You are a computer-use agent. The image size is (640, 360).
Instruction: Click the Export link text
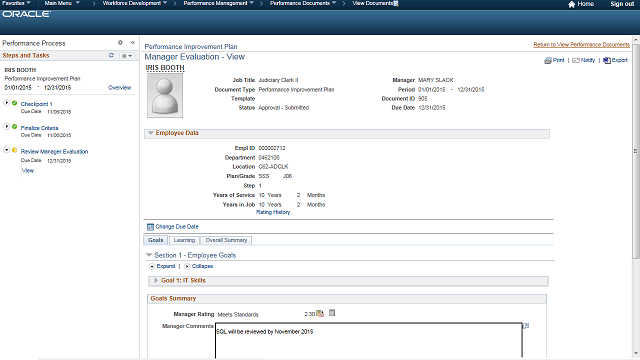(x=620, y=60)
